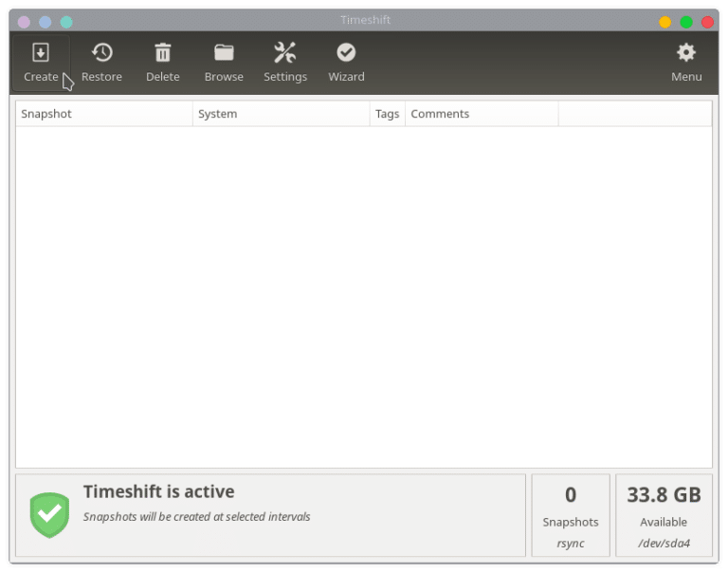Click the green shield status icon
This screenshot has width=728, height=573.
(49, 514)
